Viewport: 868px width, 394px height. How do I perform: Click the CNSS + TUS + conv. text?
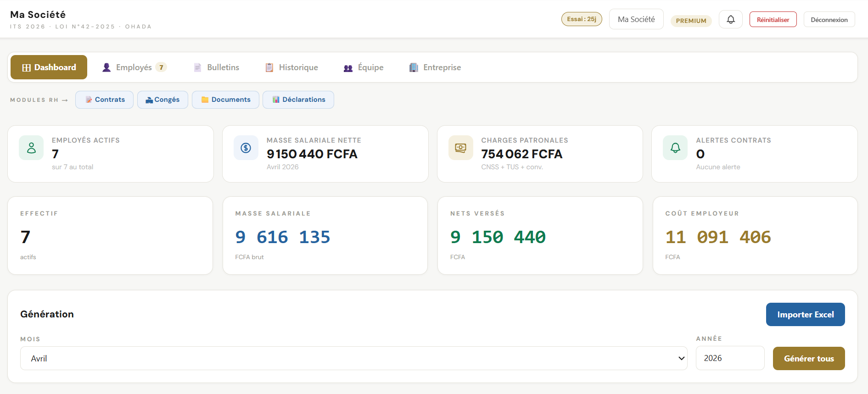[x=512, y=167]
